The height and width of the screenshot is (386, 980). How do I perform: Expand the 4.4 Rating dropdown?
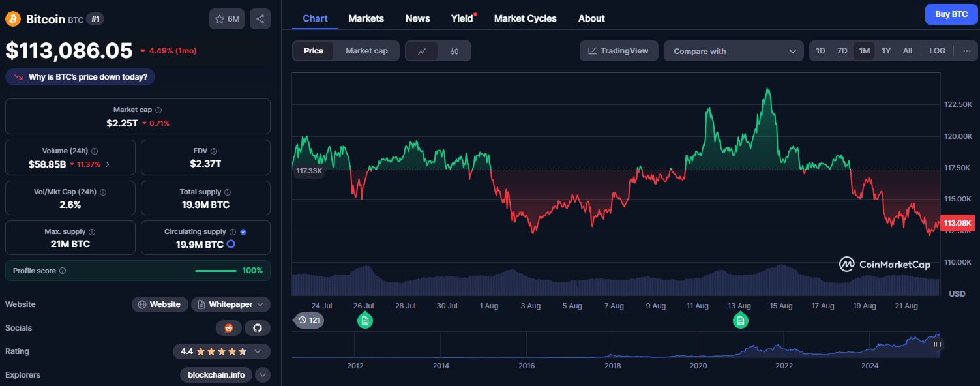coord(222,351)
